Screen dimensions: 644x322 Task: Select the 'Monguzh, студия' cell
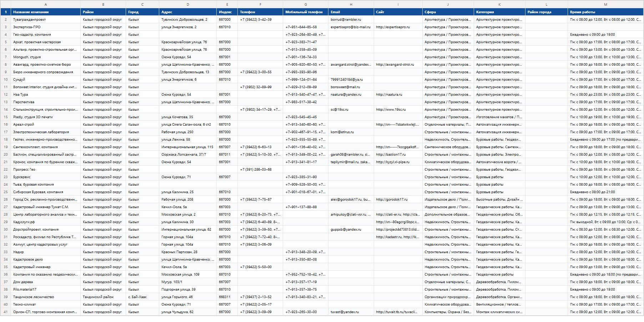[x=46, y=57]
